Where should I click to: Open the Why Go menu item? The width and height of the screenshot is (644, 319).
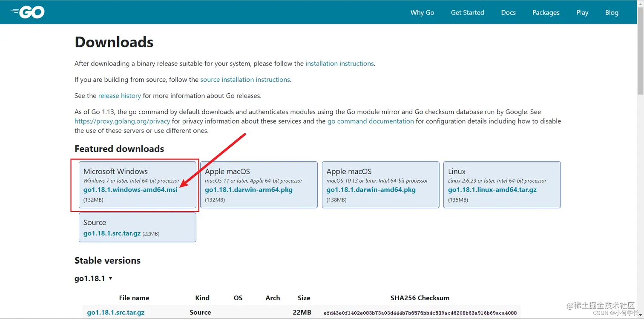tap(422, 12)
